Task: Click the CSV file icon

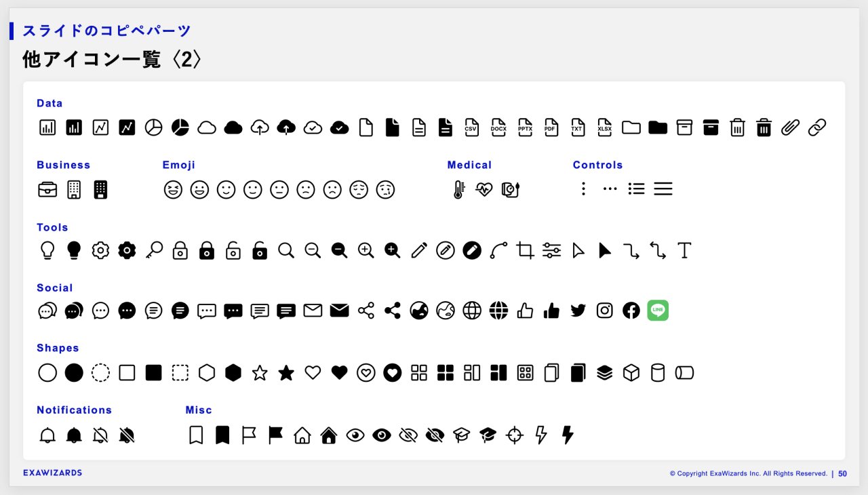Action: [471, 127]
